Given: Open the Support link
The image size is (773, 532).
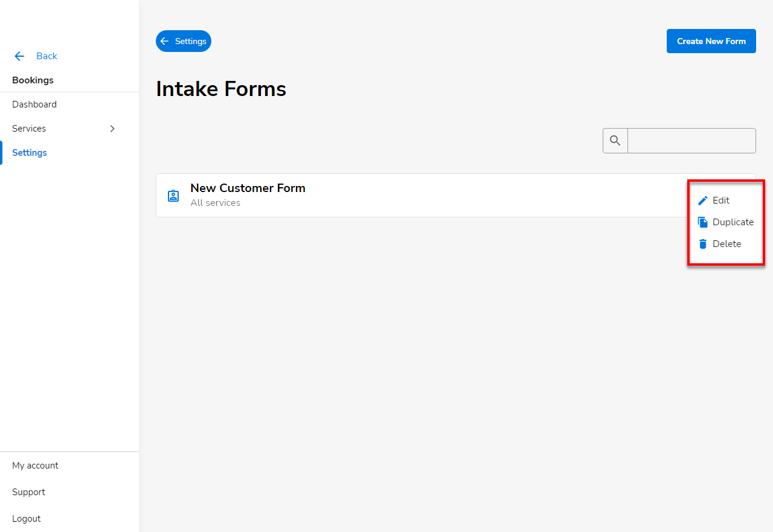Looking at the screenshot, I should tap(28, 492).
